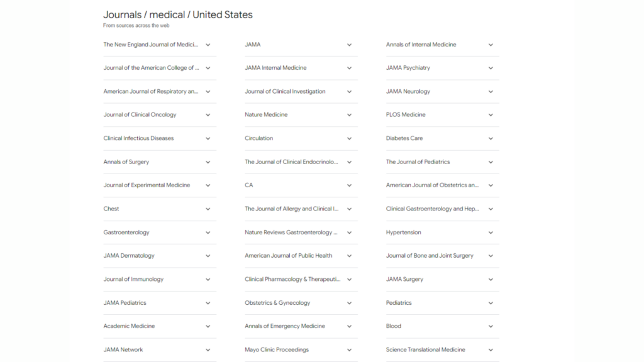Open the Science Translational Medicine journal

point(425,349)
